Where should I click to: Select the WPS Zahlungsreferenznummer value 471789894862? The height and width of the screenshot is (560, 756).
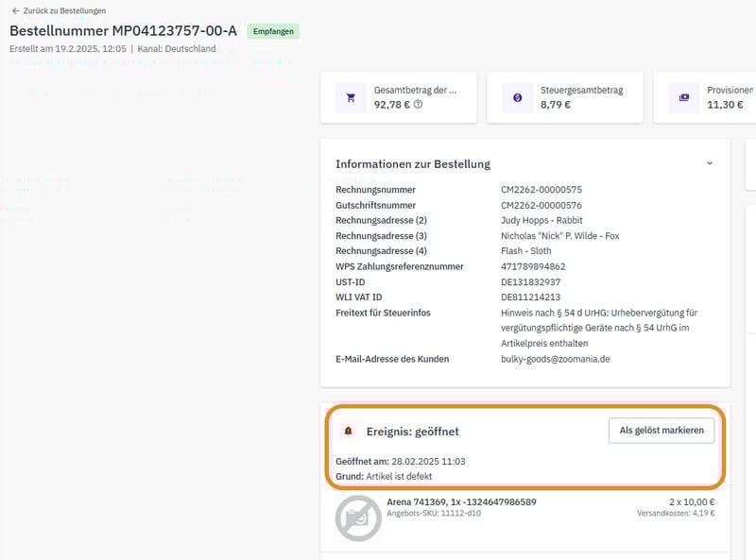pyautogui.click(x=533, y=266)
